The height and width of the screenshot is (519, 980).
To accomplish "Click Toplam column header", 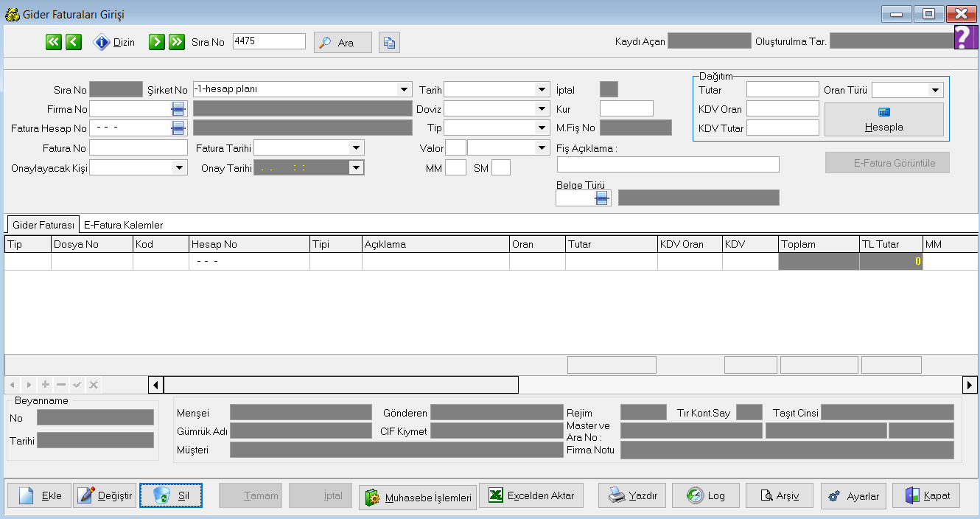I will 819,244.
